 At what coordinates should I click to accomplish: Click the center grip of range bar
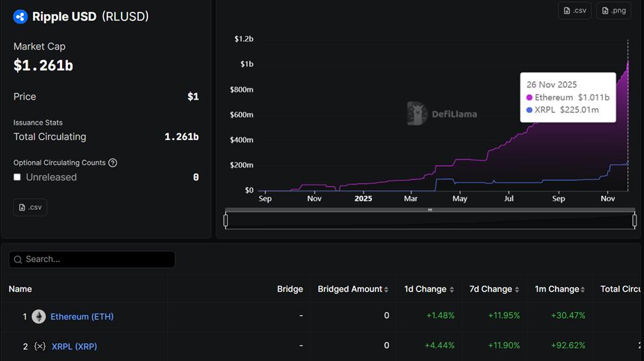[430, 210]
